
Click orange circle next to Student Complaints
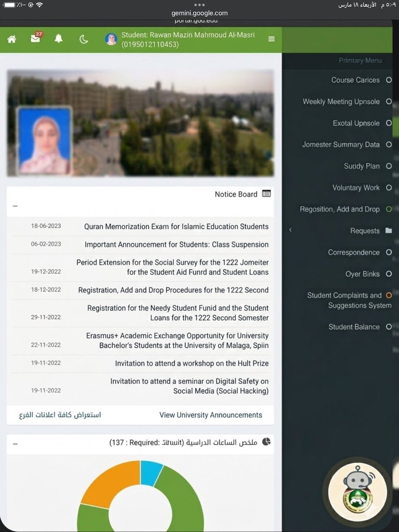click(x=389, y=295)
